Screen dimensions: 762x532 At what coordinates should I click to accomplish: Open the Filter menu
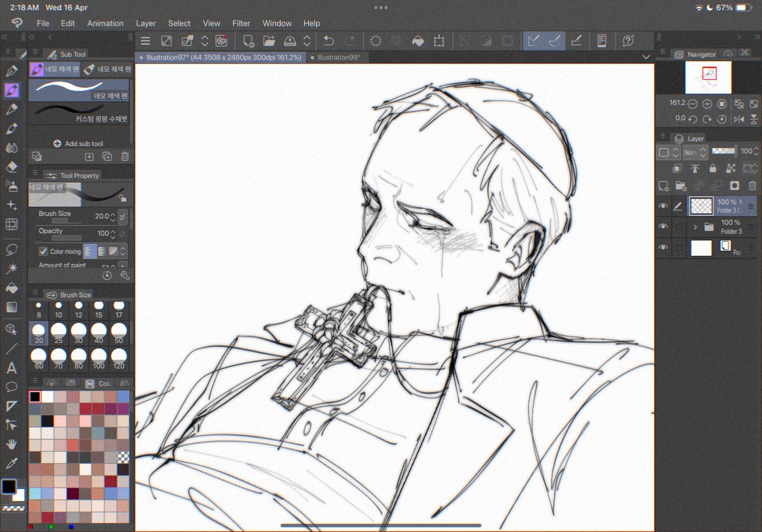click(x=241, y=23)
